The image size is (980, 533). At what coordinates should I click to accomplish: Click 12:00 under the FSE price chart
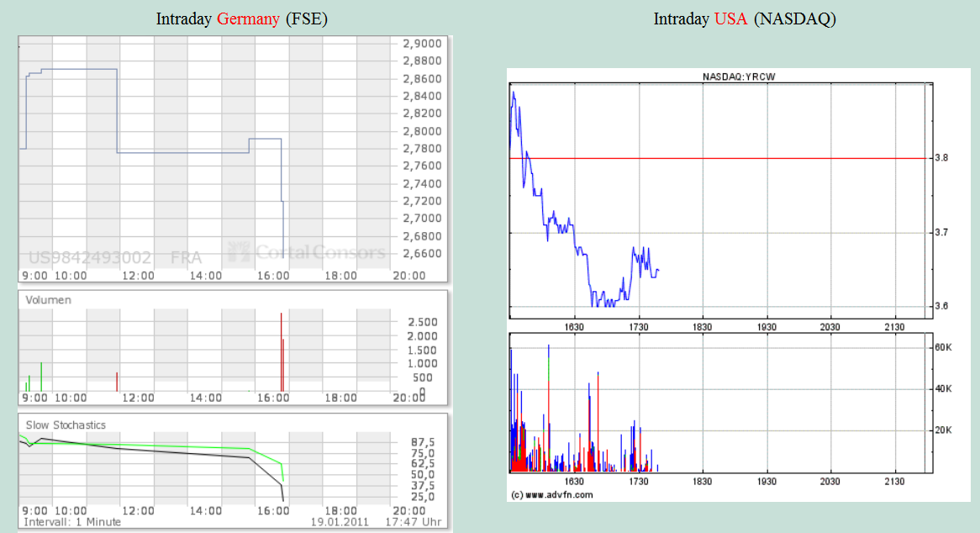tap(138, 276)
